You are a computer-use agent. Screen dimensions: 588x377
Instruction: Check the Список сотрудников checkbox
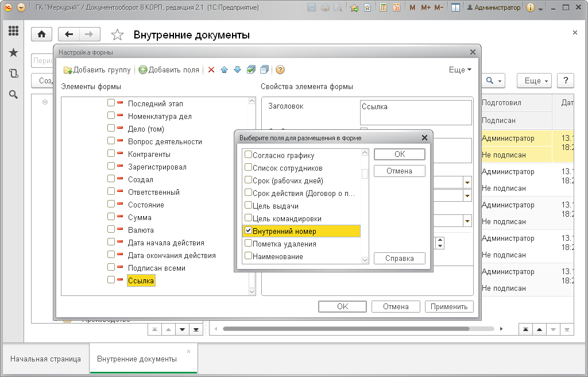pyautogui.click(x=248, y=167)
